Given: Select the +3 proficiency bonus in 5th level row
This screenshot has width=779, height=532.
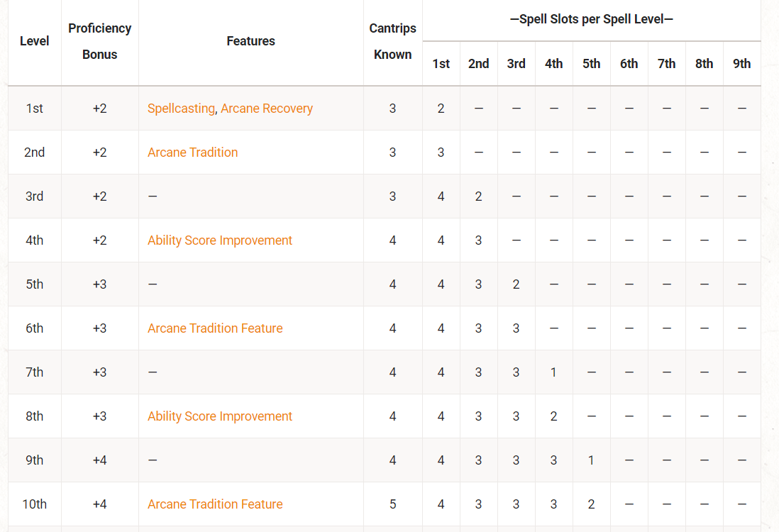Looking at the screenshot, I should pyautogui.click(x=100, y=284).
